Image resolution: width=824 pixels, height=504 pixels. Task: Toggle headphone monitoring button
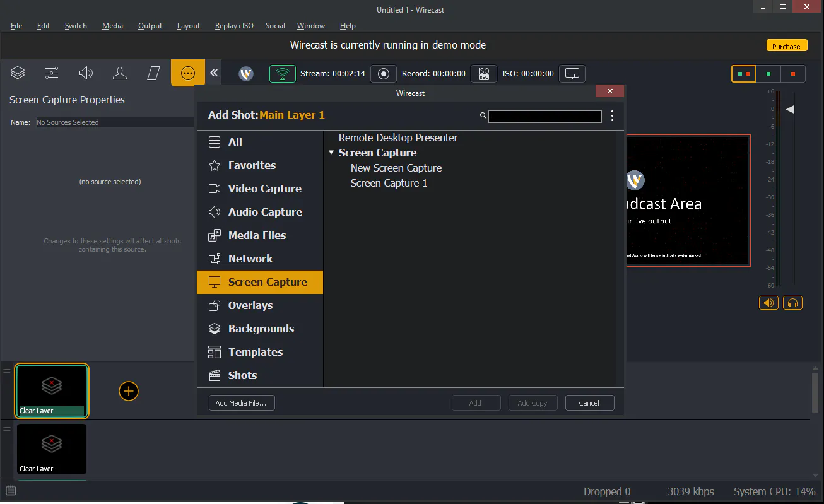793,303
